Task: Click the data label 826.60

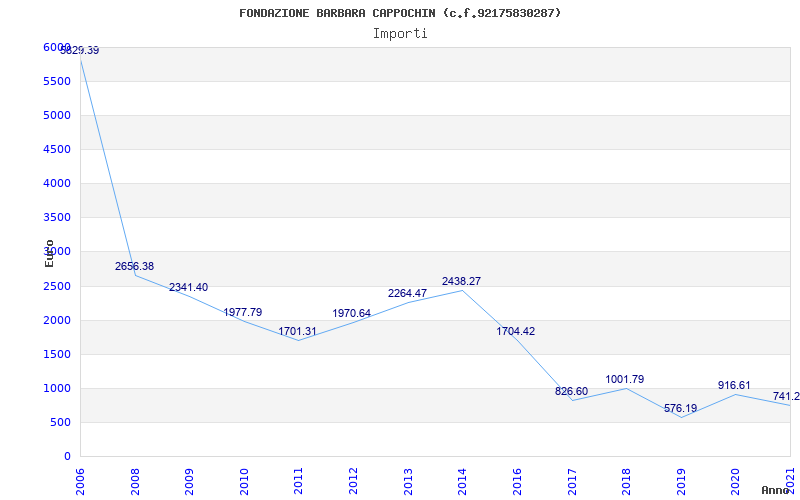Action: (571, 391)
